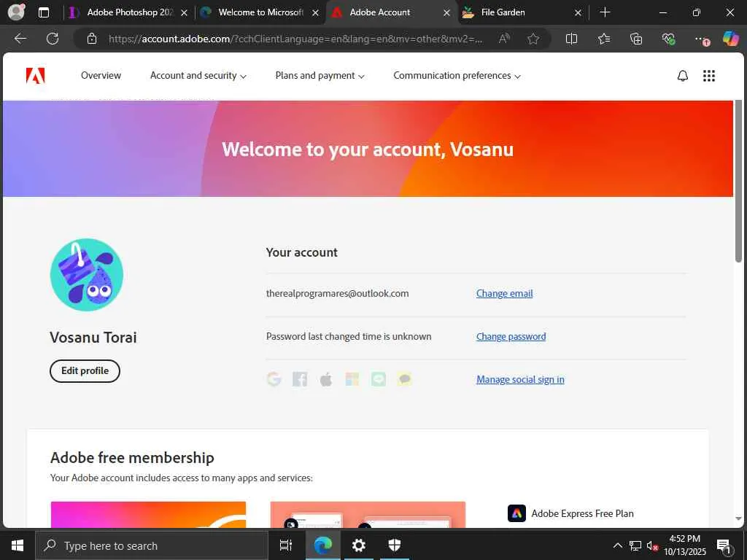Viewport: 747px width, 560px height.
Task: Click the browser address bar URL
Action: (295, 39)
